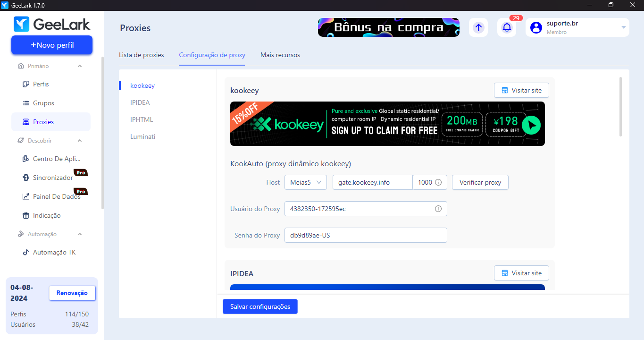Open the Mais recursos tab
This screenshot has height=340, width=644.
280,55
